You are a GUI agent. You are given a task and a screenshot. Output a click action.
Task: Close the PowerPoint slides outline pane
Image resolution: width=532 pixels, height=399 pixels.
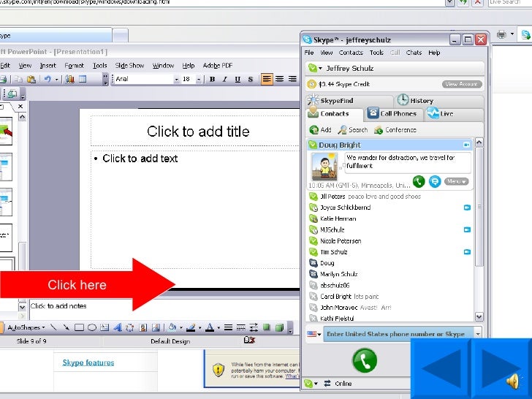point(20,107)
